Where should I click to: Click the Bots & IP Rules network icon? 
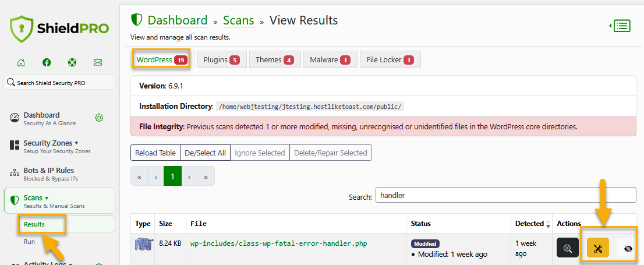[x=15, y=173]
